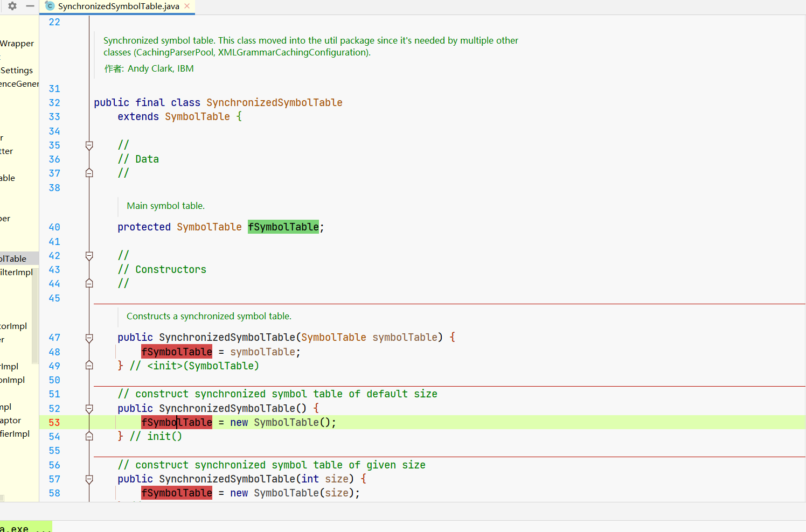806x532 pixels.
Task: Click fold end marker at line 49
Action: click(89, 365)
